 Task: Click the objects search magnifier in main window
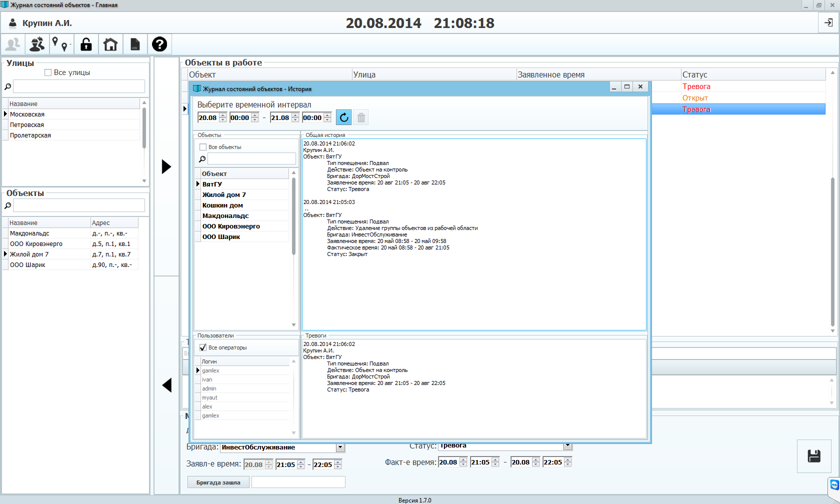(8, 205)
